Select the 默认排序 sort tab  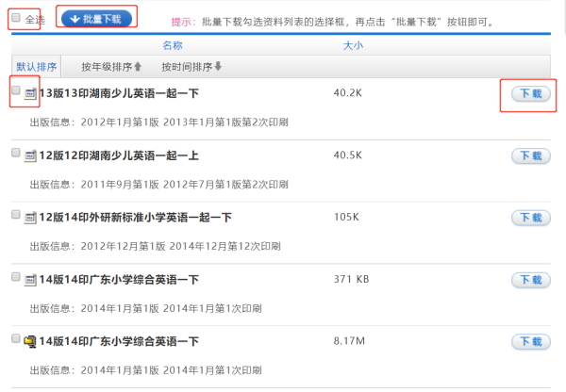(36, 67)
